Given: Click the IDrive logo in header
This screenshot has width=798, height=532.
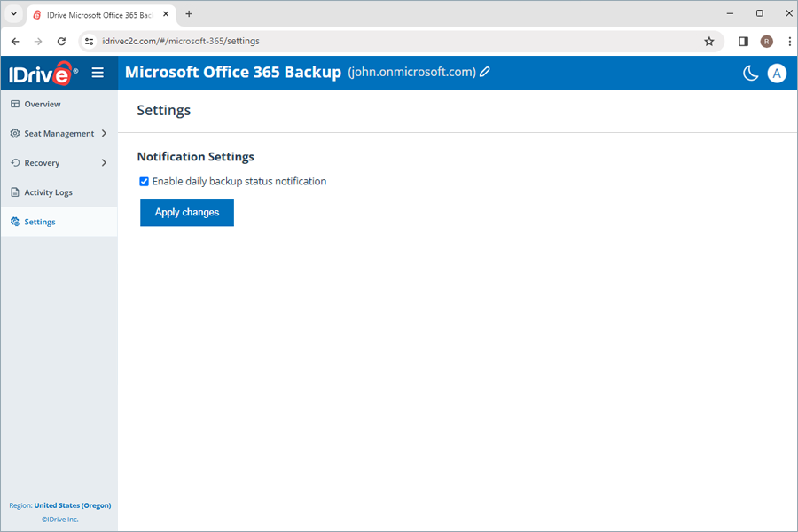Looking at the screenshot, I should coord(43,73).
